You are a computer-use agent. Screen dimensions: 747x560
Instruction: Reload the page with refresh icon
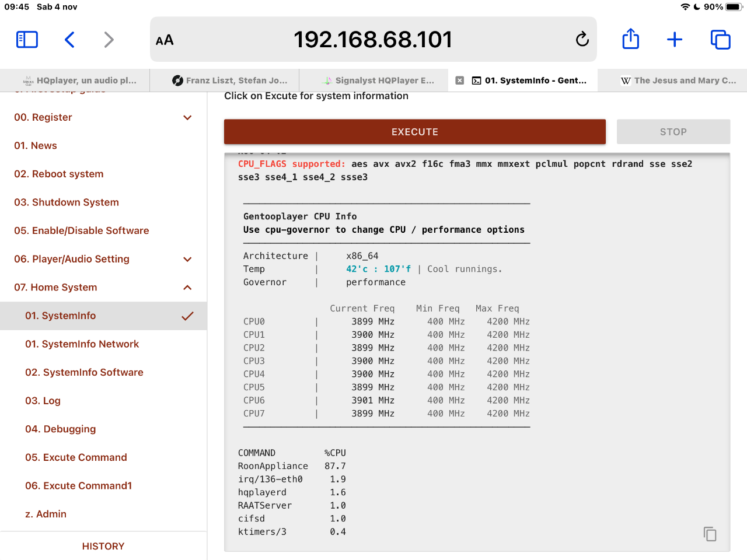[582, 40]
